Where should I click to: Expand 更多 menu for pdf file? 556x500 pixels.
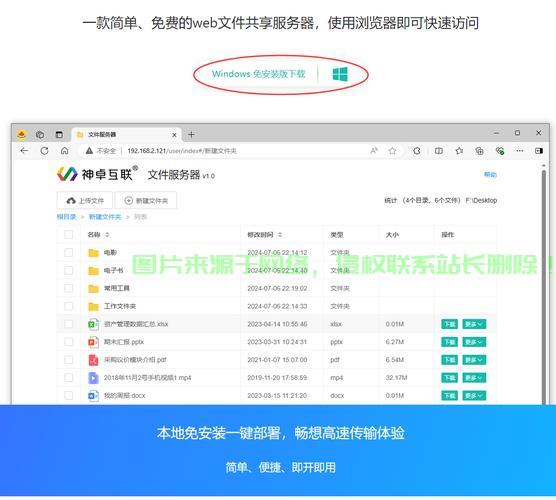tap(474, 360)
